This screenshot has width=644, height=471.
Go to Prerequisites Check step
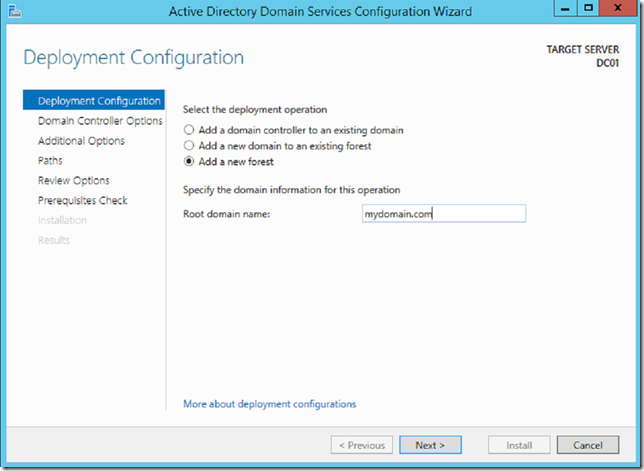coord(83,200)
